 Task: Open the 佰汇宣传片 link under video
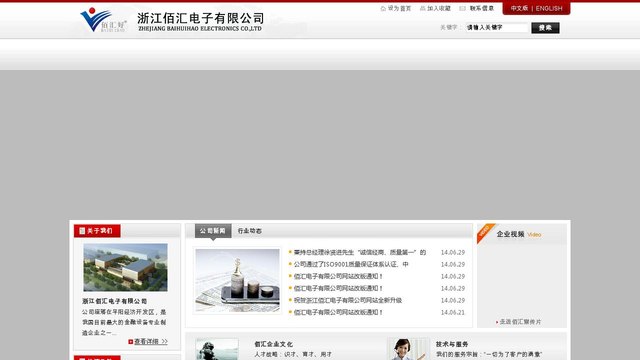[520, 322]
